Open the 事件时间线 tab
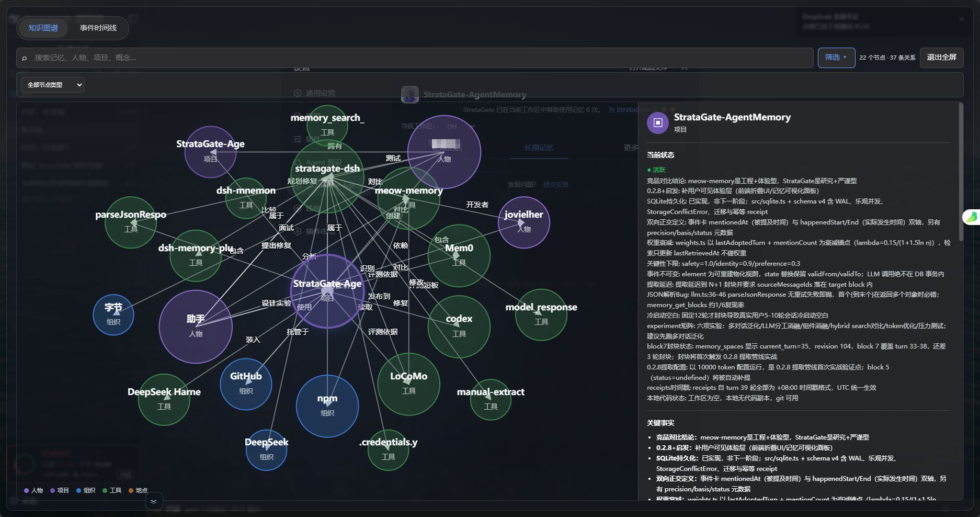The height and width of the screenshot is (517, 980). coord(98,28)
